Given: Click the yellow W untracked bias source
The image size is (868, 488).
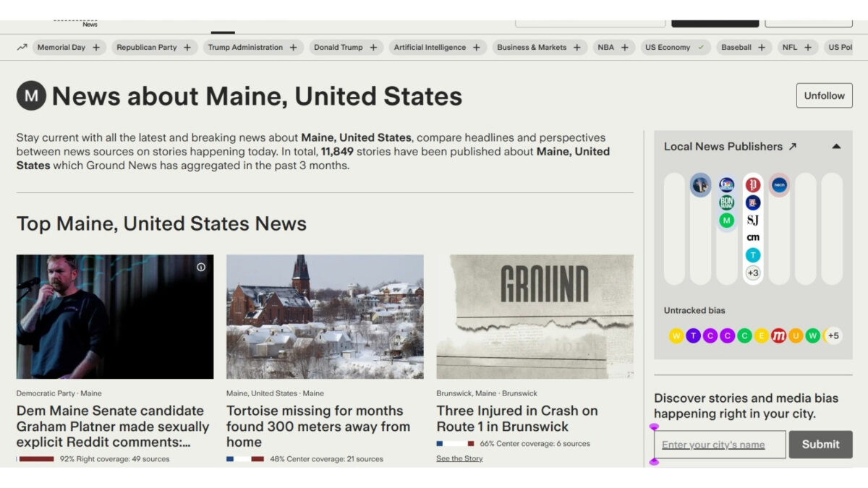Looking at the screenshot, I should coord(676,335).
